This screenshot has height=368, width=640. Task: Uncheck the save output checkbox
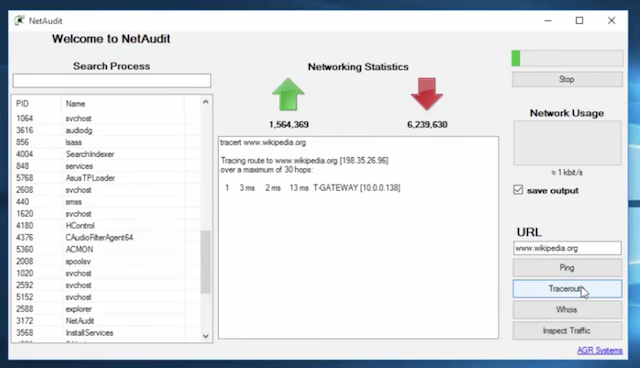tap(518, 190)
